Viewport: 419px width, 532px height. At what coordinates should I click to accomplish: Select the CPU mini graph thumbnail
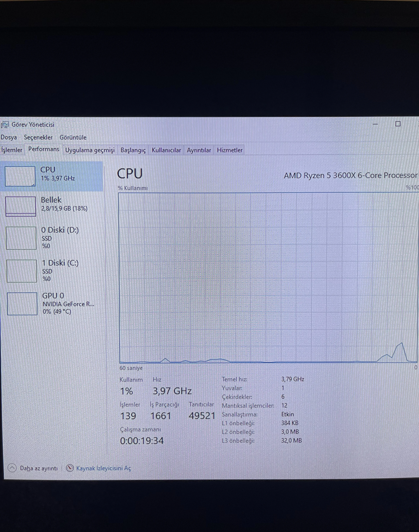(x=20, y=176)
